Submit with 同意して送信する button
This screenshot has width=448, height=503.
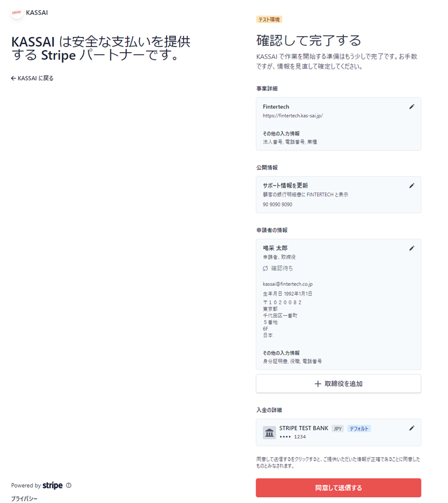(x=338, y=488)
